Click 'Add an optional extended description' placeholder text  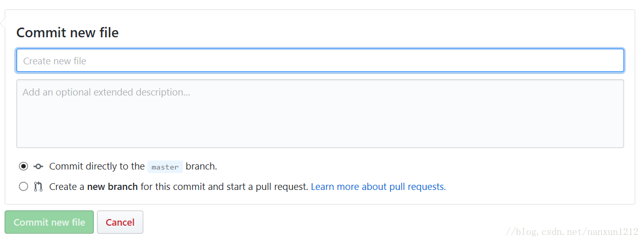(x=107, y=92)
